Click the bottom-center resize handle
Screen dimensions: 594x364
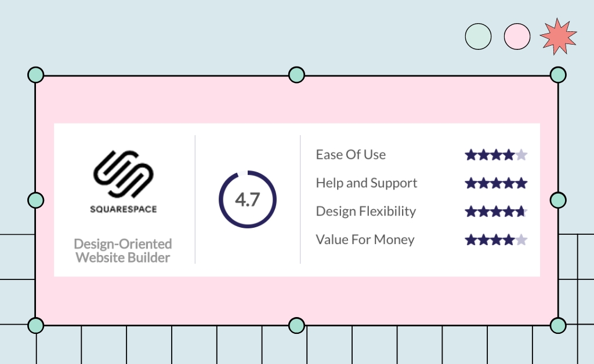296,325
